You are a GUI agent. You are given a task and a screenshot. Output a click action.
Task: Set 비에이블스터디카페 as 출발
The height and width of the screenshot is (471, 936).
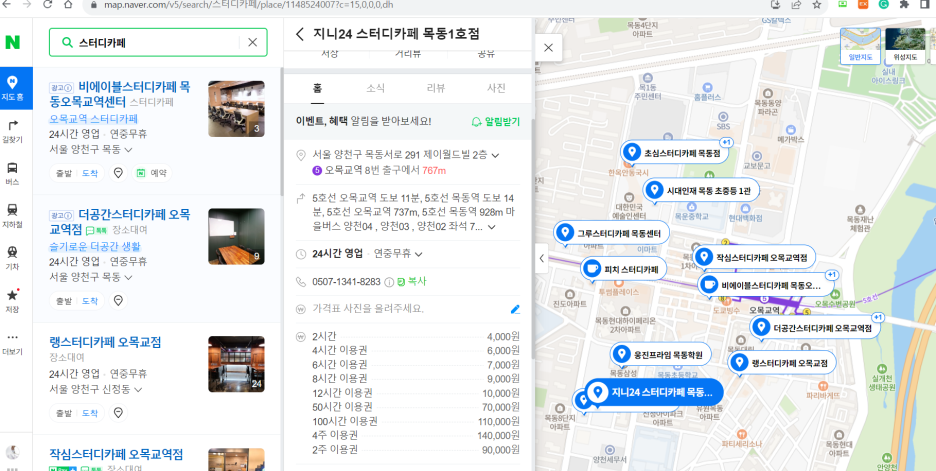coord(63,174)
